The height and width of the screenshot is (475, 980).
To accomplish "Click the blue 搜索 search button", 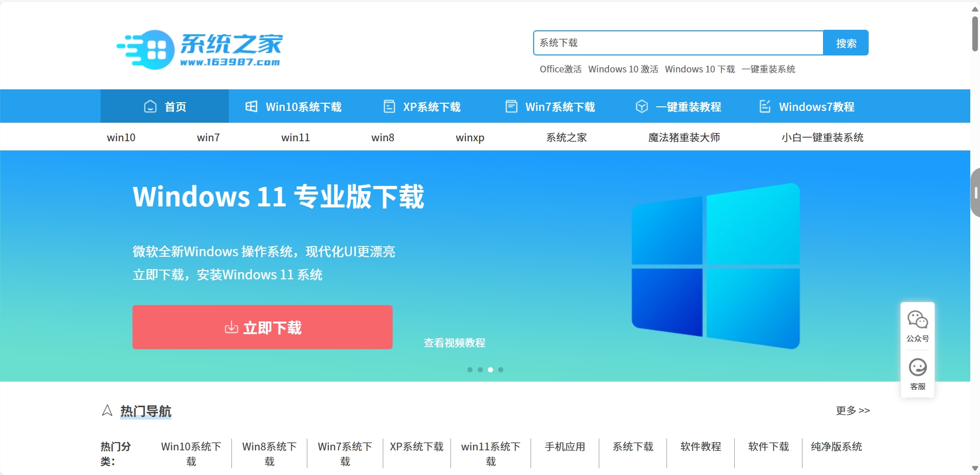I will point(846,43).
